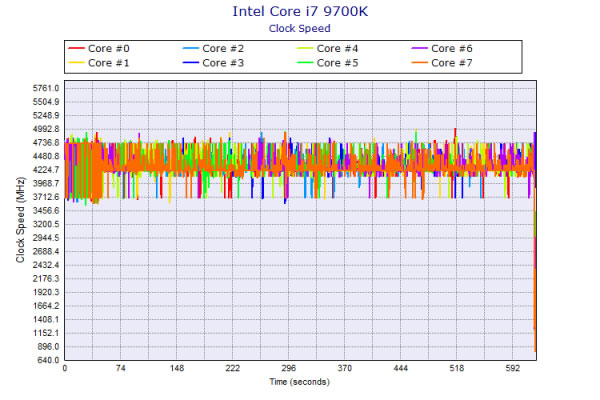600x400 pixels.
Task: Click the 2688.4 y-axis value
Action: click(46, 251)
